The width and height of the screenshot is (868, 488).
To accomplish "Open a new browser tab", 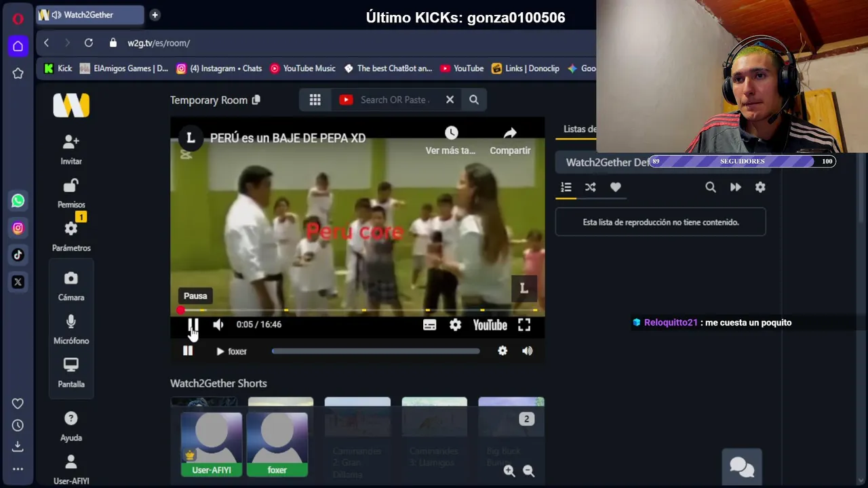I will coord(155,14).
